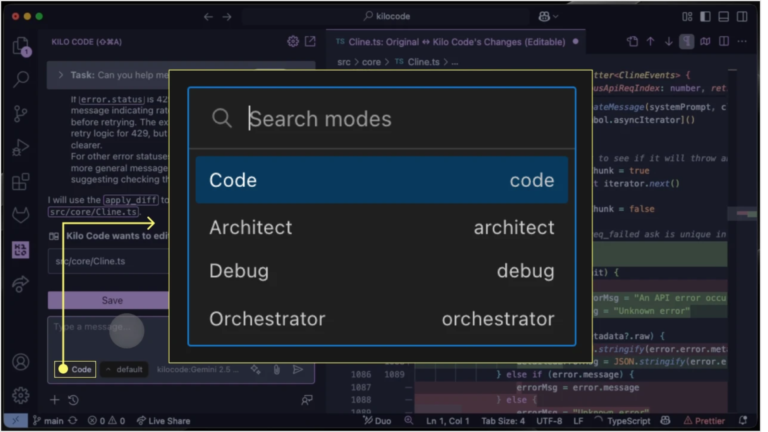Click the feedback icon below chat input

pyautogui.click(x=307, y=400)
